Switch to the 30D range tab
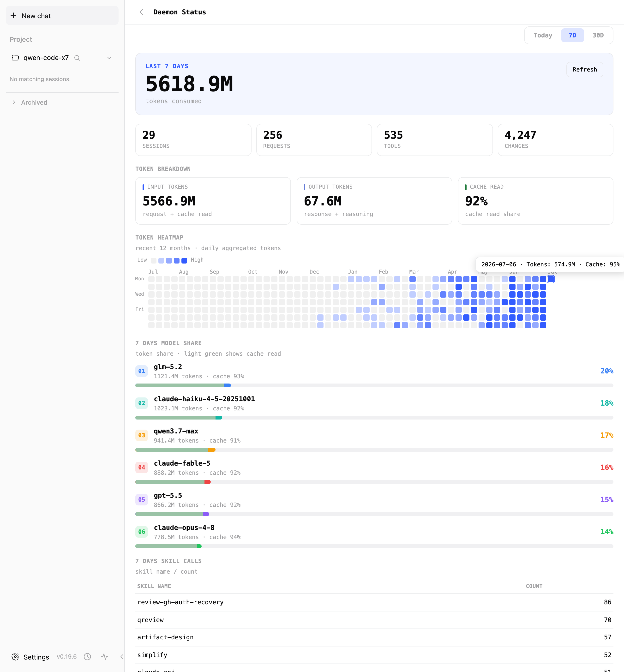Viewport: 624px width, 672px height. [x=598, y=35]
